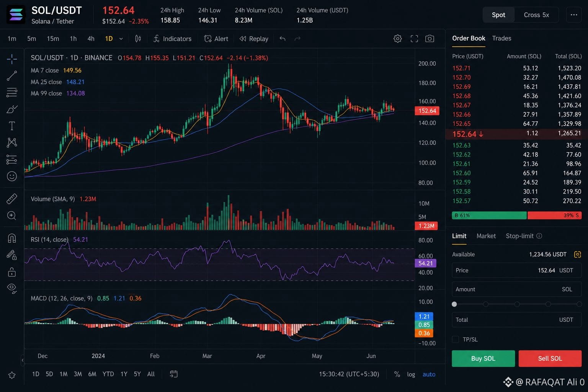Select the crosshair cursor tool
Screen dimensions: 588x392
pyautogui.click(x=12, y=59)
